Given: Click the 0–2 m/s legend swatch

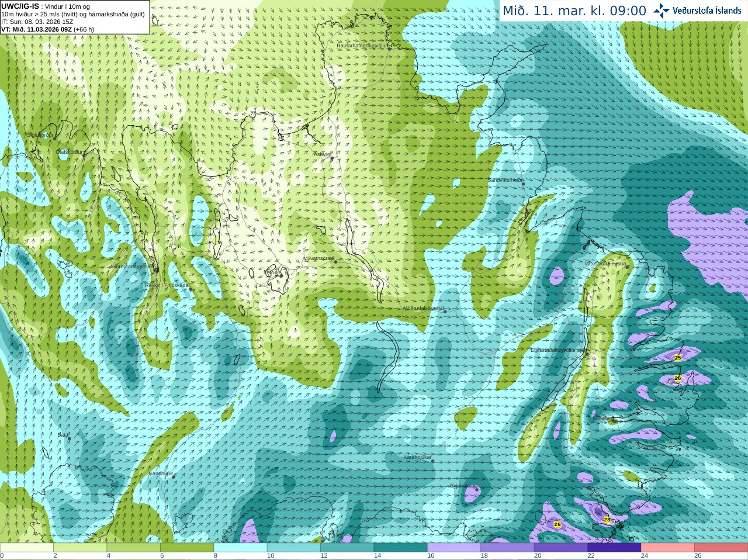Looking at the screenshot, I should (27, 548).
